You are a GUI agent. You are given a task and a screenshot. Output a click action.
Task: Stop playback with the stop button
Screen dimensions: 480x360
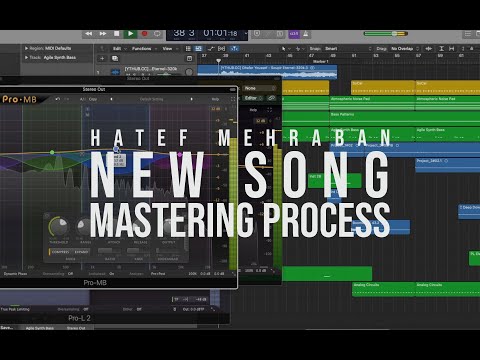coord(117,34)
